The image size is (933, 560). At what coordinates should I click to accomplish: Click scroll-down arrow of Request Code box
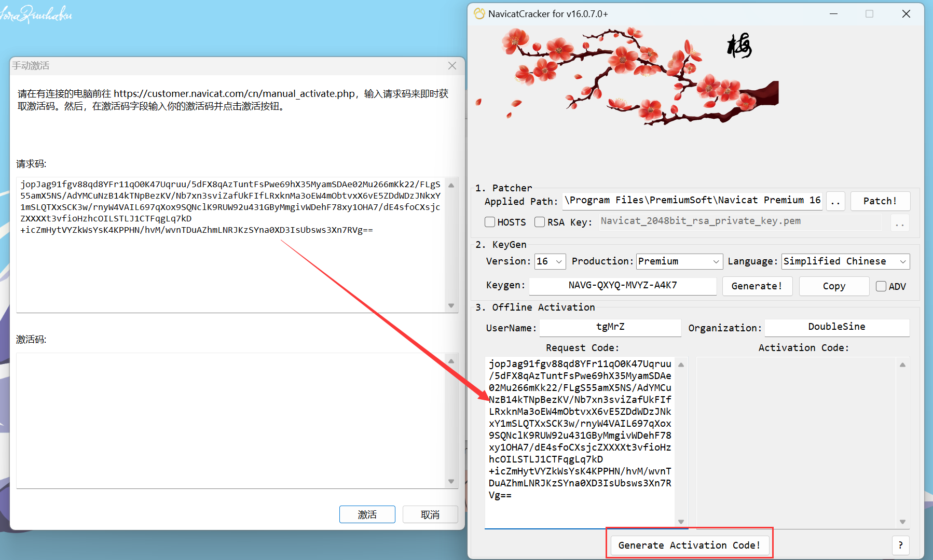coord(681,522)
